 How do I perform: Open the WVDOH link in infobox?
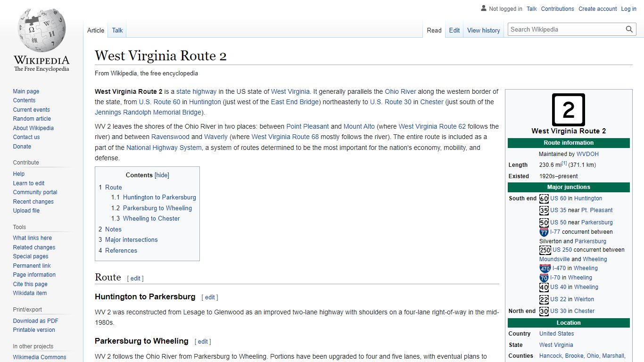587,154
